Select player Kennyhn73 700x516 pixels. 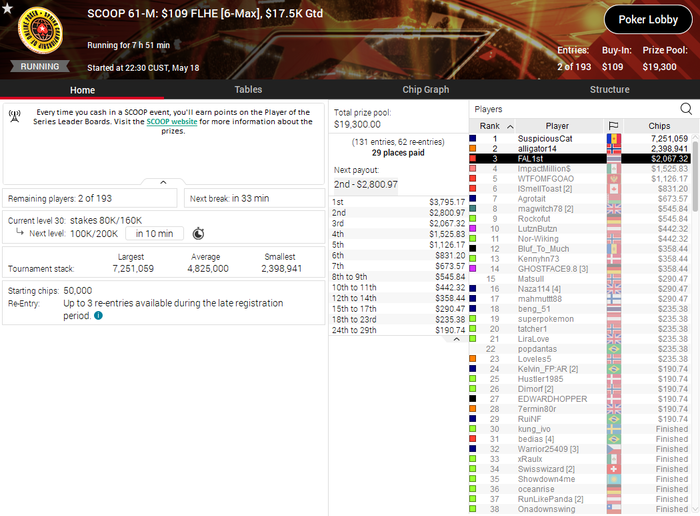coord(579,259)
